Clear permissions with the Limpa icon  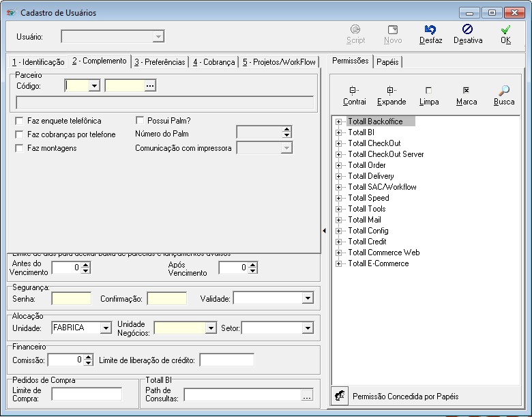(x=428, y=90)
